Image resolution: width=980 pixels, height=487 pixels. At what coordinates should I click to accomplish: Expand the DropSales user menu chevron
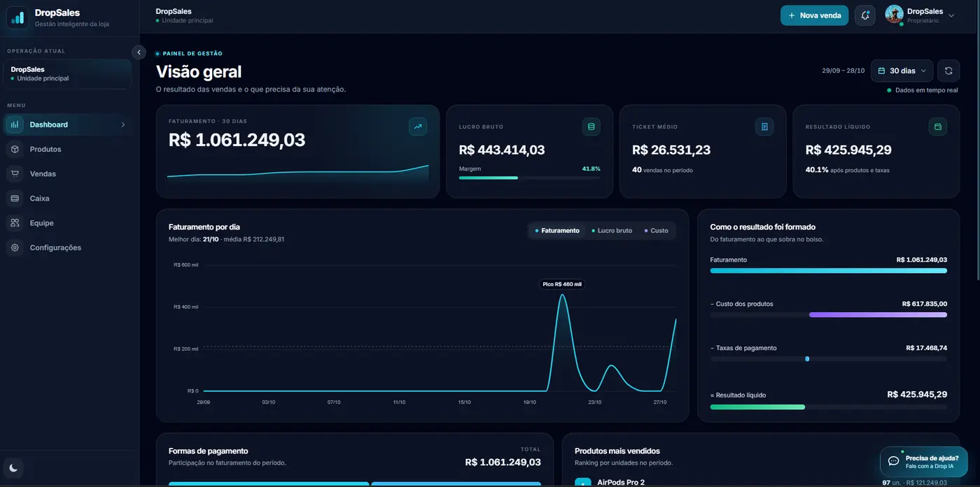pyautogui.click(x=951, y=15)
